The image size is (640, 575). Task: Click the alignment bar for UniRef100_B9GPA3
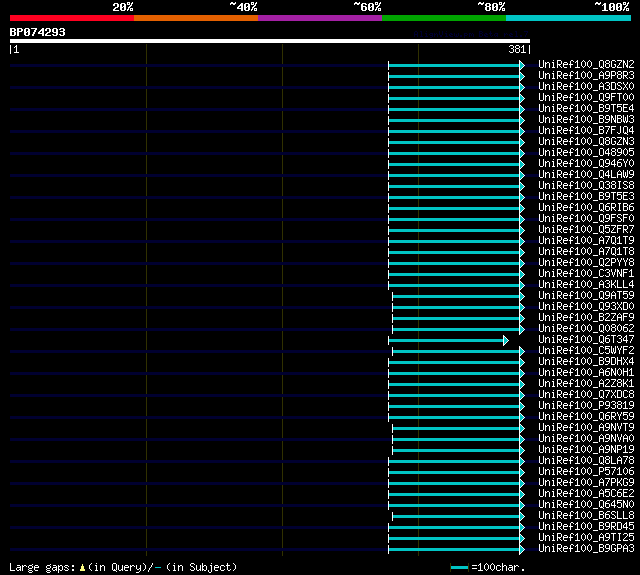coord(454,550)
